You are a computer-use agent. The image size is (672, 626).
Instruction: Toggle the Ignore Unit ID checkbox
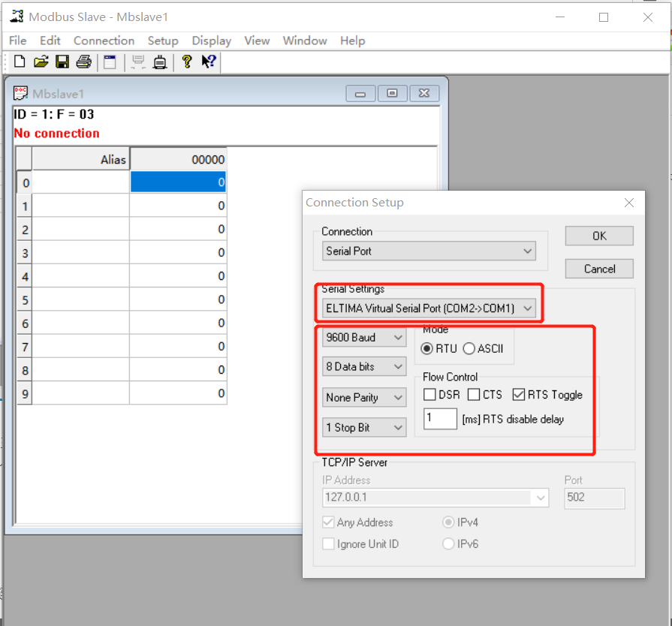click(x=360, y=544)
